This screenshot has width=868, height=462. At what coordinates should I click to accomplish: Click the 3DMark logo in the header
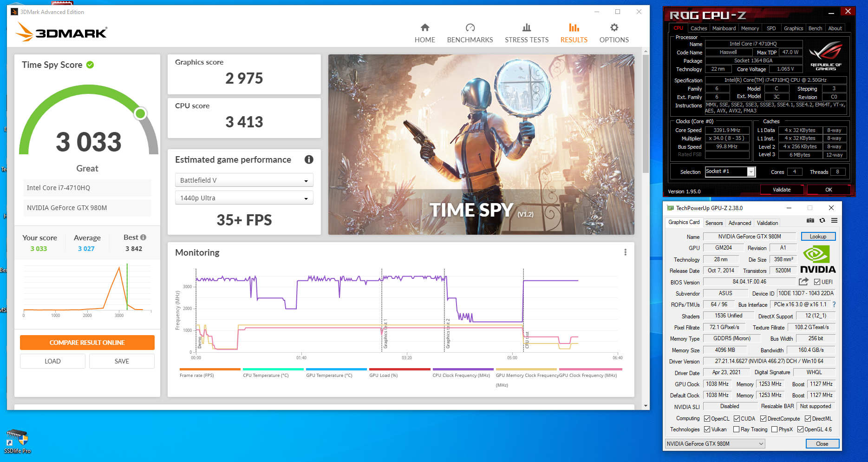pos(61,32)
